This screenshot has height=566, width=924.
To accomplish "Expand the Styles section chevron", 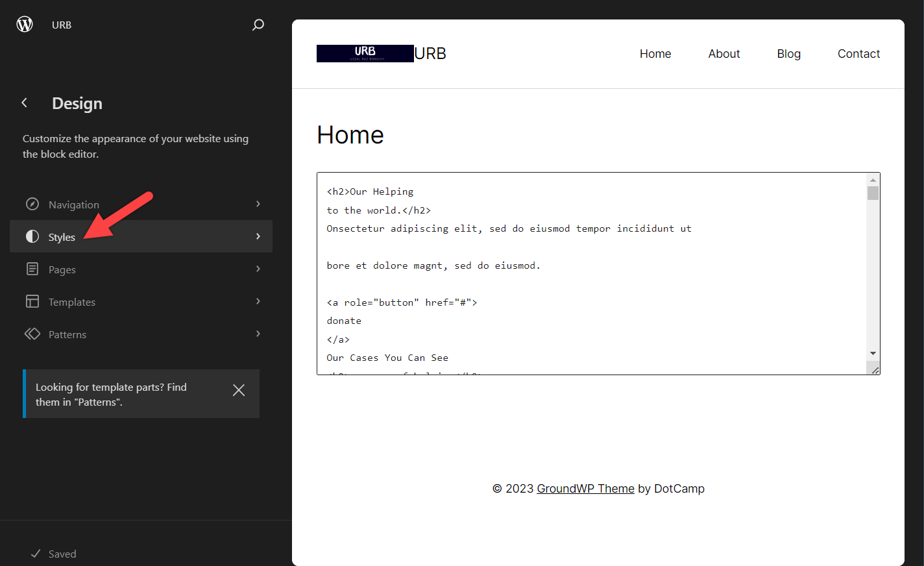I will click(258, 236).
